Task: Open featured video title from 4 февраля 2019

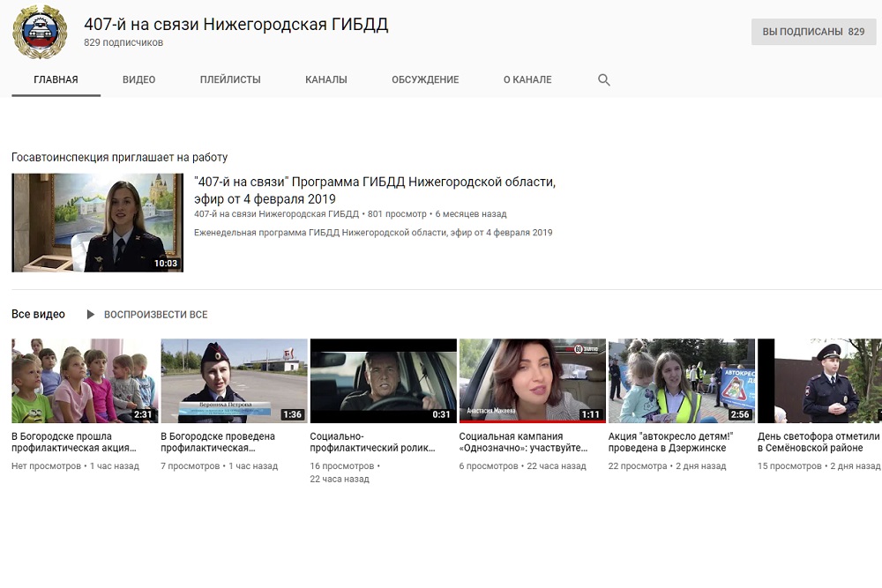Action: click(x=374, y=190)
